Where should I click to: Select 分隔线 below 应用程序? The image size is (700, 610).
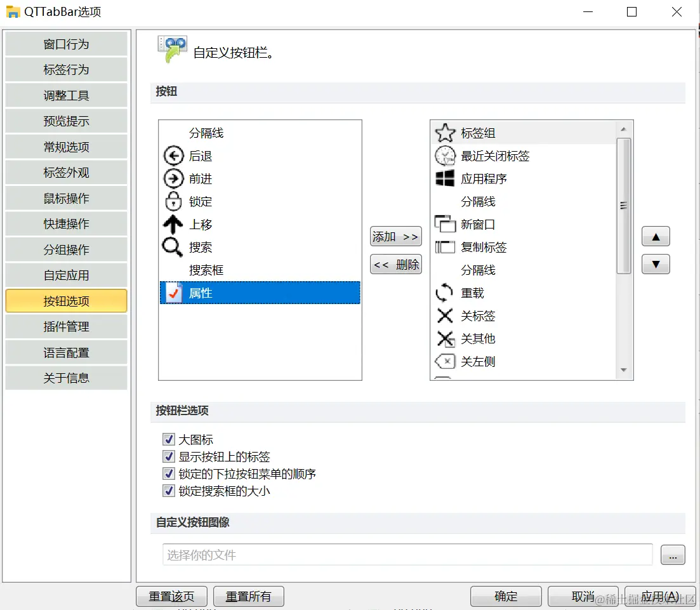(x=524, y=201)
